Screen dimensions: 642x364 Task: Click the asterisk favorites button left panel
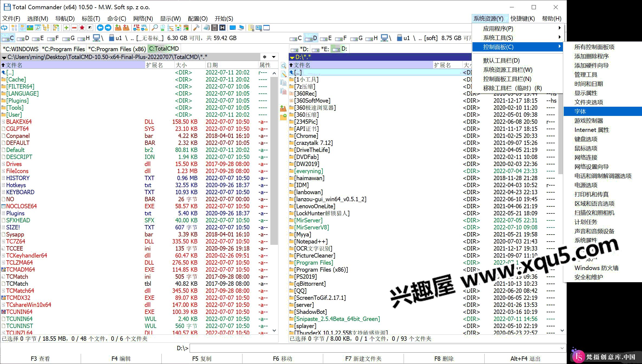click(265, 57)
